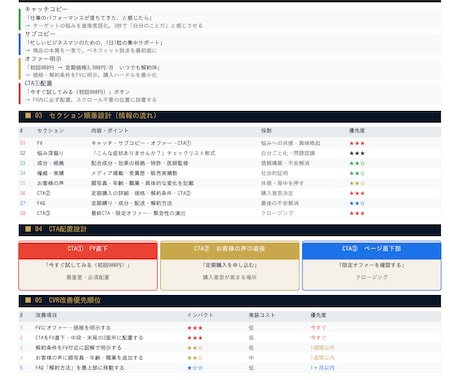
Task: Click section header 03 セクション順番設計
Action: [230, 116]
